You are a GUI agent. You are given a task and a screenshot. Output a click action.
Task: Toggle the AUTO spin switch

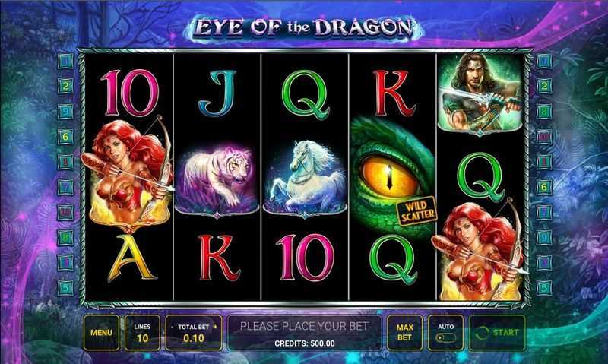(x=445, y=337)
